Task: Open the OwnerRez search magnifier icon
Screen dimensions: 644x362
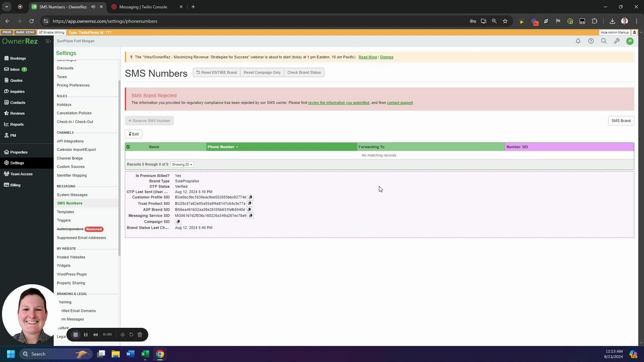Action: [x=604, y=41]
